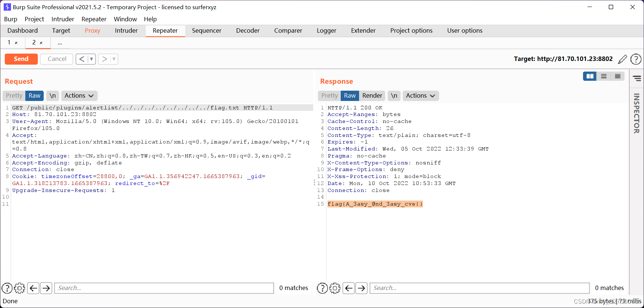Click the highlighted flag text in response
The height and width of the screenshot is (308, 644).
tap(375, 204)
